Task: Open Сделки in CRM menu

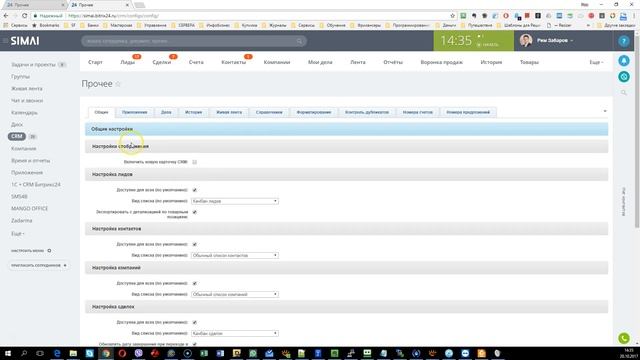Action: coord(162,62)
